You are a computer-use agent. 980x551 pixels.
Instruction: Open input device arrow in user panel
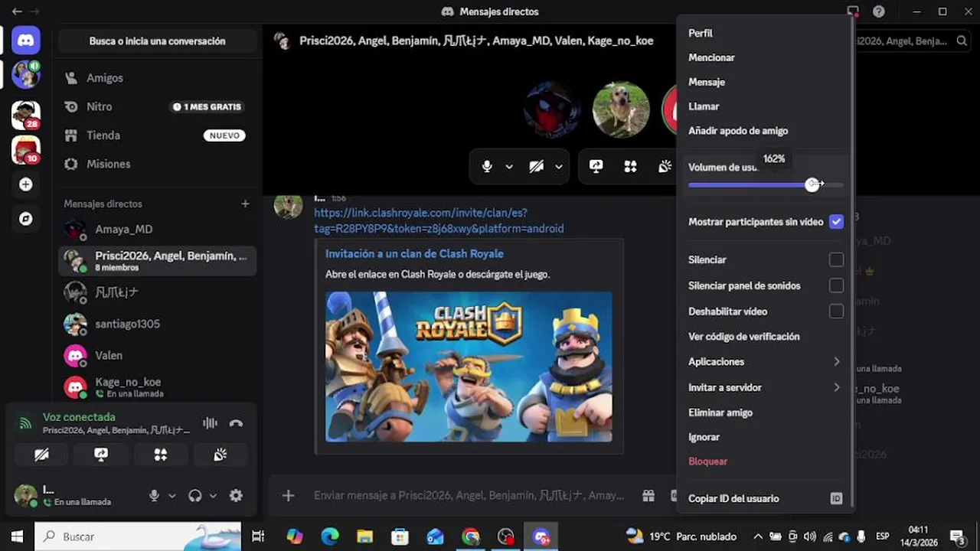click(x=172, y=496)
